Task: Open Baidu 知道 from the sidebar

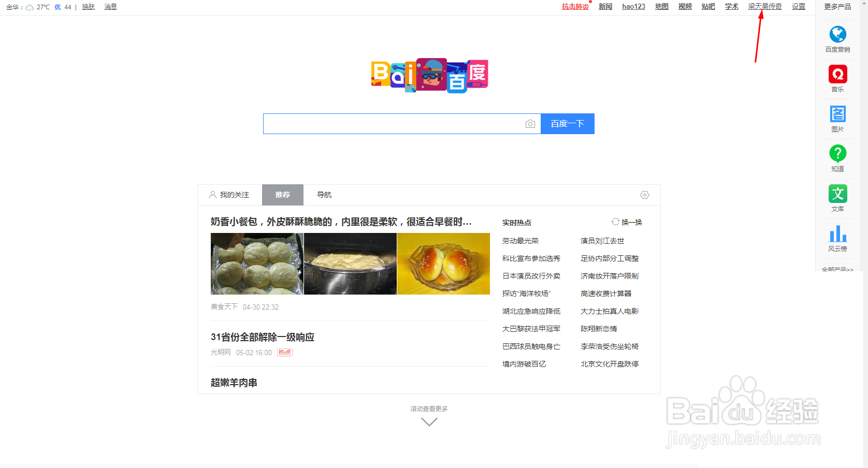Action: [x=837, y=158]
